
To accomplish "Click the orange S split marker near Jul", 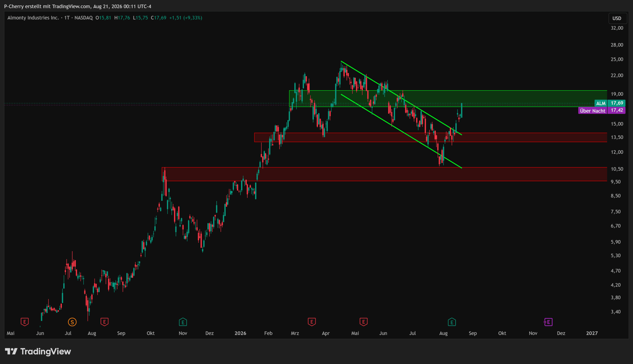I will point(72,322).
